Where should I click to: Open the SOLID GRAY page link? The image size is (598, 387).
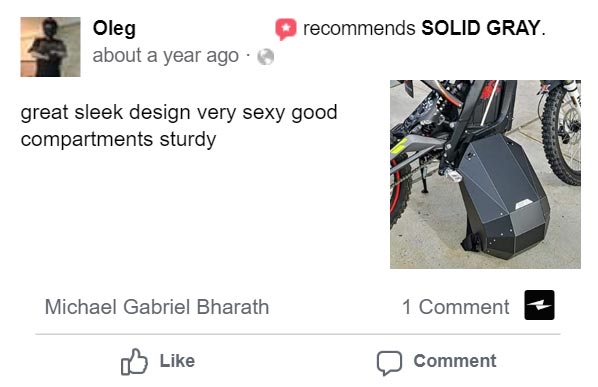[x=481, y=28]
